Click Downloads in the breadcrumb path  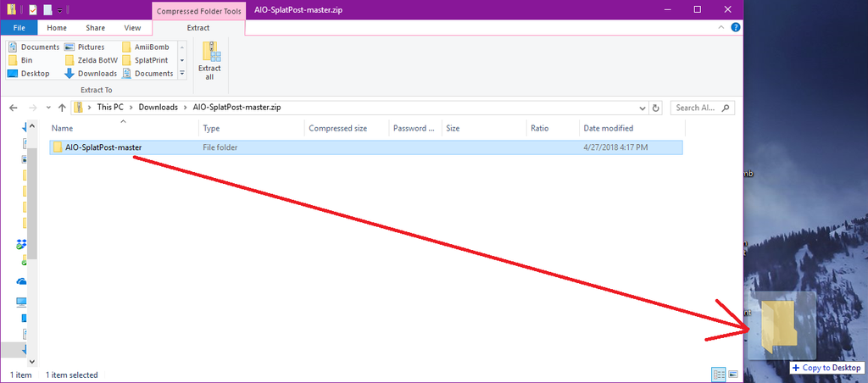[x=158, y=108]
